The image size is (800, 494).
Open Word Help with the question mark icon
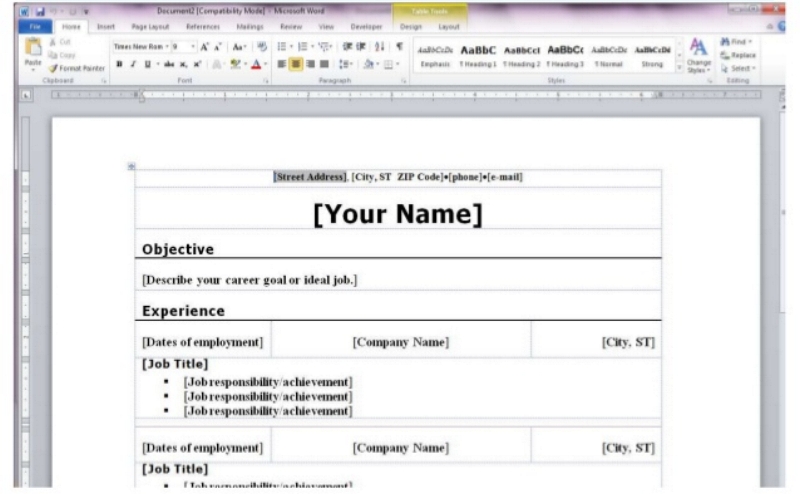781,27
